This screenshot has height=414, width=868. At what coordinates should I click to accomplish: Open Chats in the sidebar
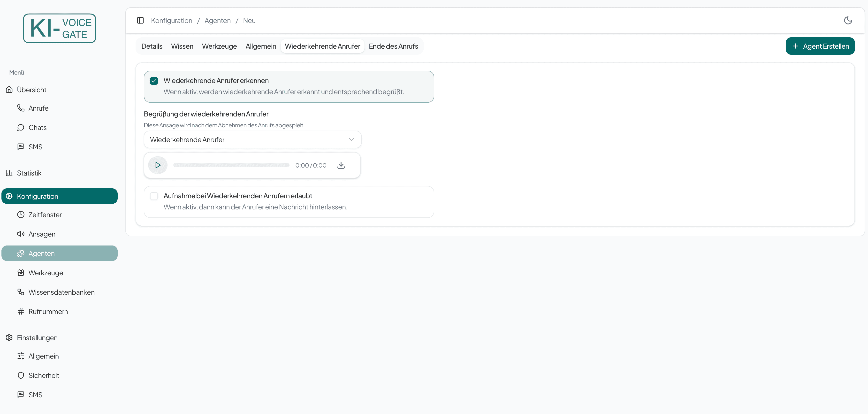click(x=38, y=128)
